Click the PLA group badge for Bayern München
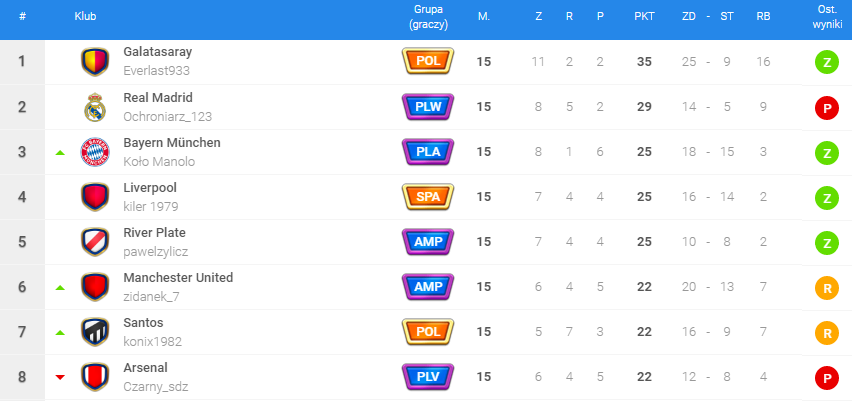Image resolution: width=852 pixels, height=401 pixels. coord(428,152)
